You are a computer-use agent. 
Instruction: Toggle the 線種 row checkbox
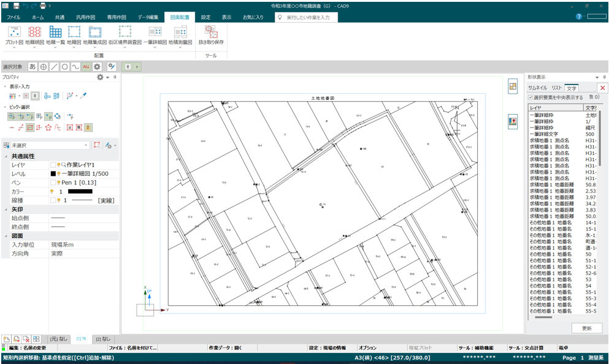(53, 200)
